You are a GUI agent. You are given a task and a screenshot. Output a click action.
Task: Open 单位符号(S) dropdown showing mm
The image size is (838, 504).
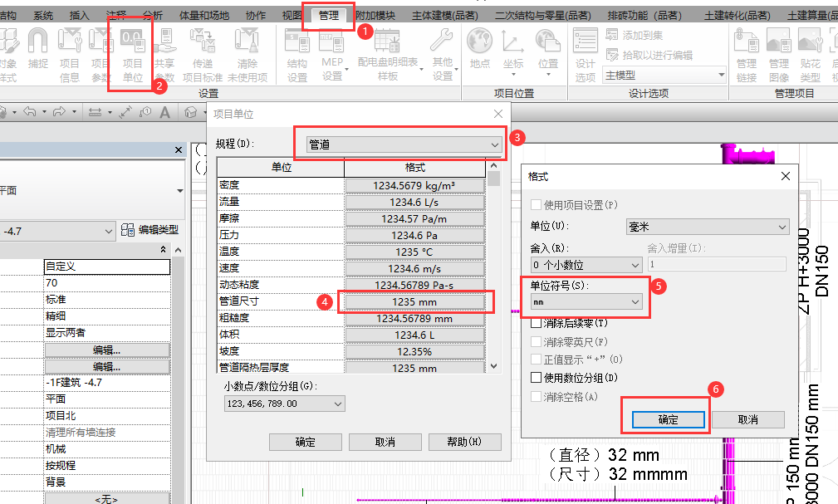coord(586,302)
